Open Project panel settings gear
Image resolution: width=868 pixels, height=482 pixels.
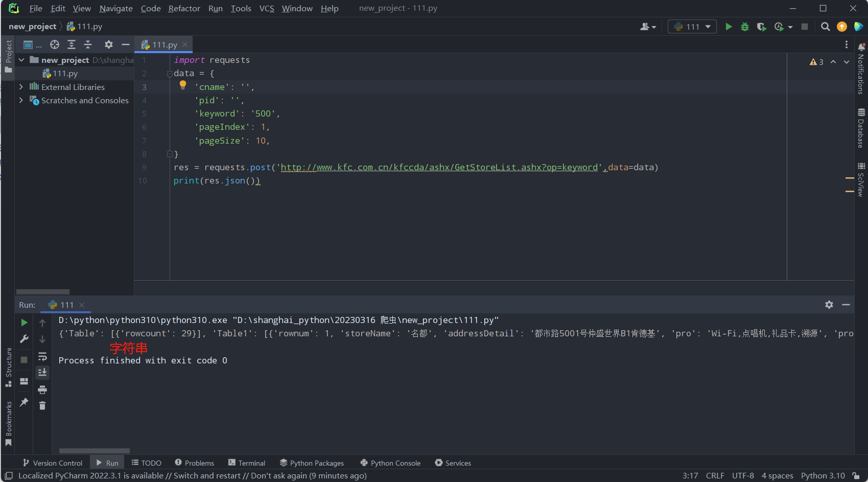[108, 44]
